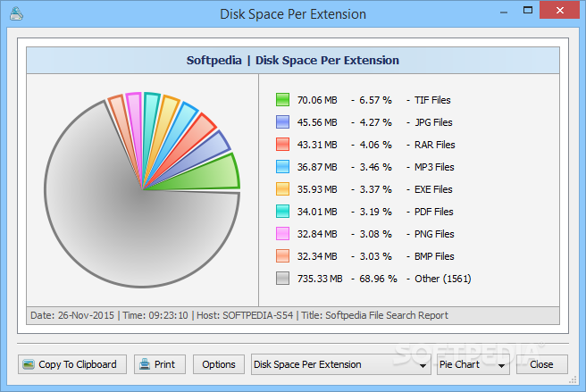Click the chart heading 'Softpedia | Disk Space Per Extension'
The height and width of the screenshot is (392, 586).
(x=293, y=60)
